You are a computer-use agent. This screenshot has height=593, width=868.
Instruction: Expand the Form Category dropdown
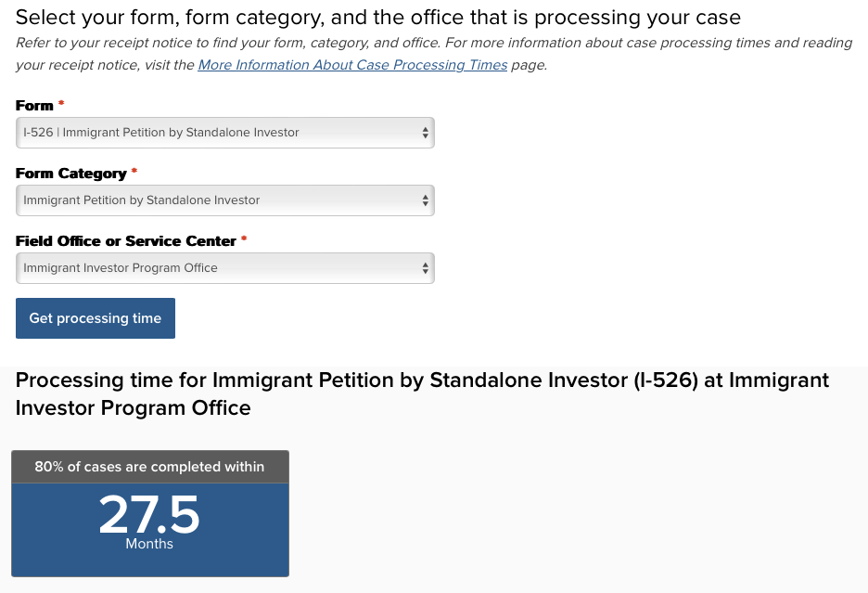[224, 200]
